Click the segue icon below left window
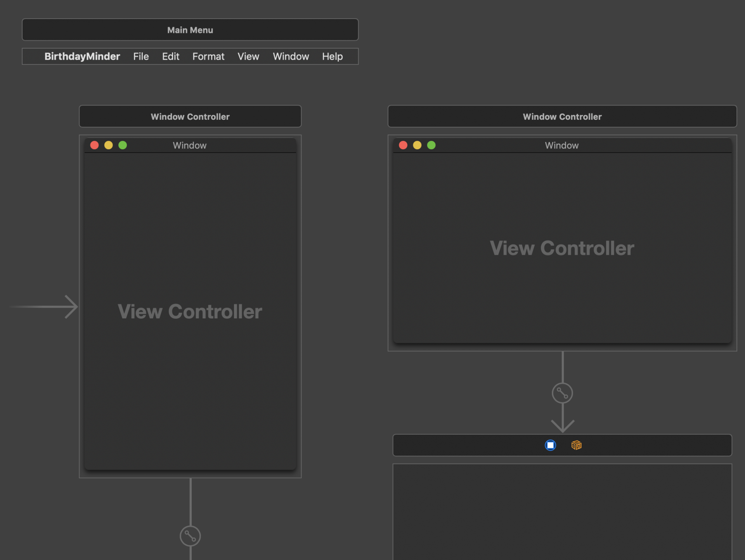Screen dimensions: 745x560 tap(190, 536)
